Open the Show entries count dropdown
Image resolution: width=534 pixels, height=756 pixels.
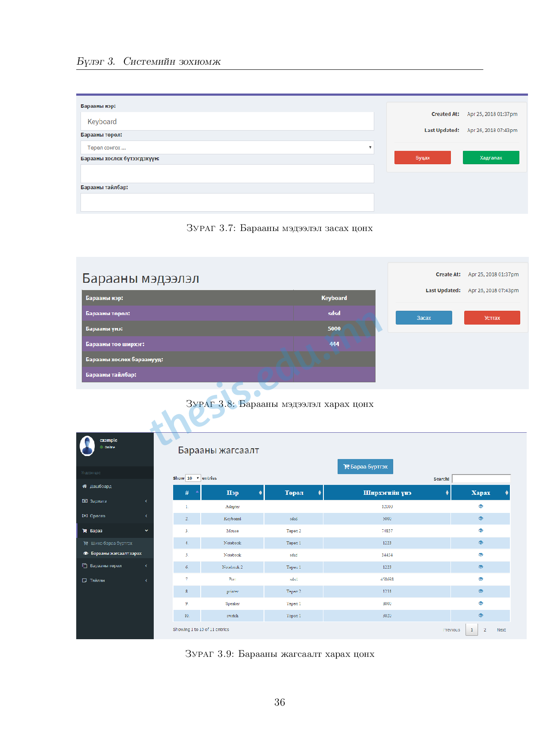tap(193, 478)
